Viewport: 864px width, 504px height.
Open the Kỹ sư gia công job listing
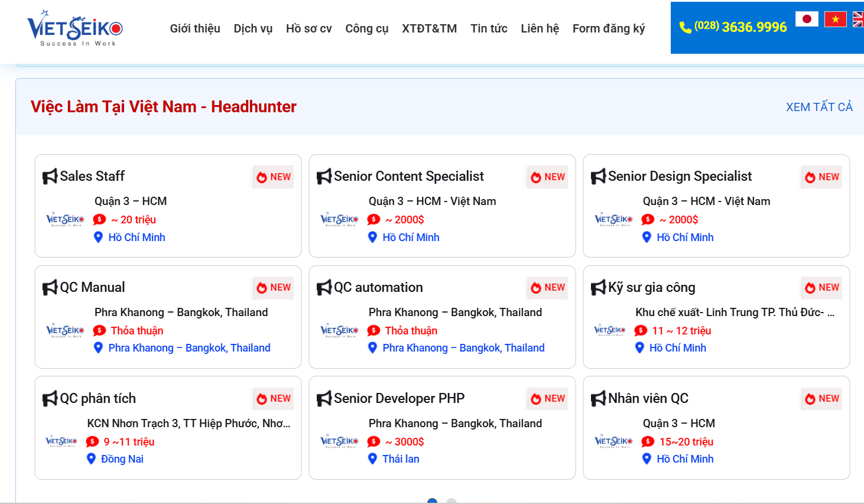[651, 287]
